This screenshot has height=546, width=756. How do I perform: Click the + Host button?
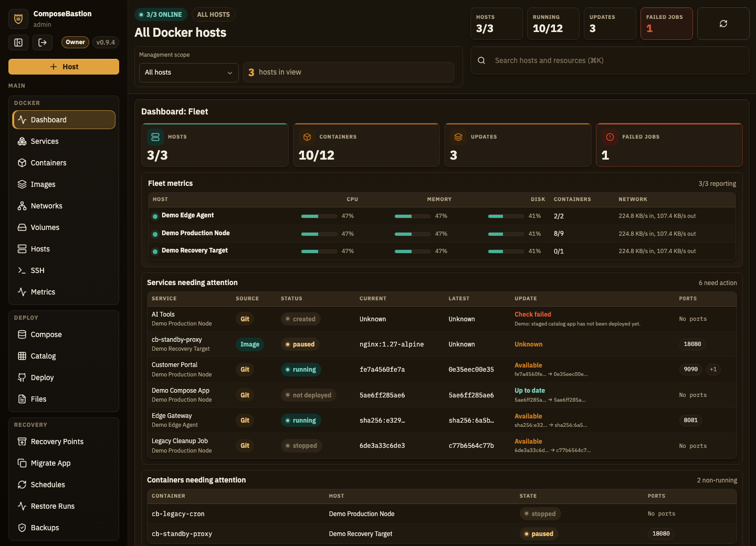click(x=64, y=67)
